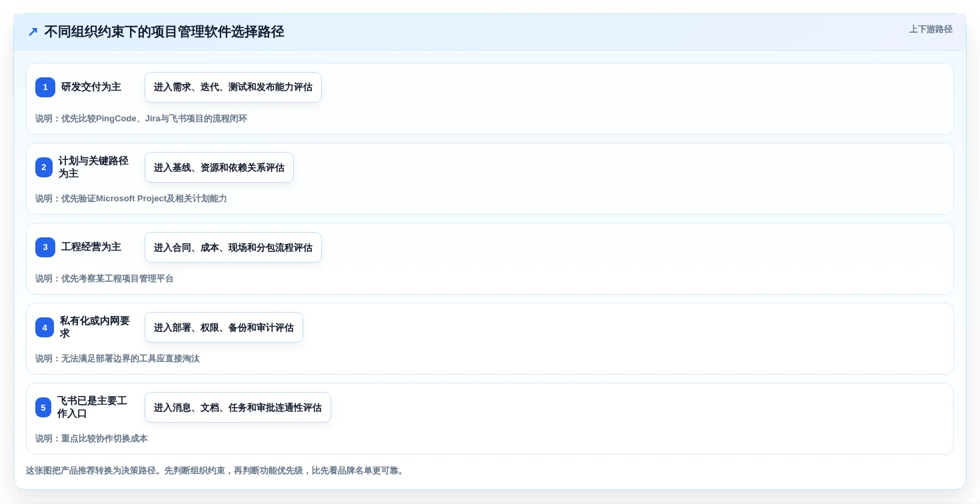Screen dimensions: 980x504
Task: Select the 进入需求、迭代、测试和发布能力评估 box
Action: point(233,87)
